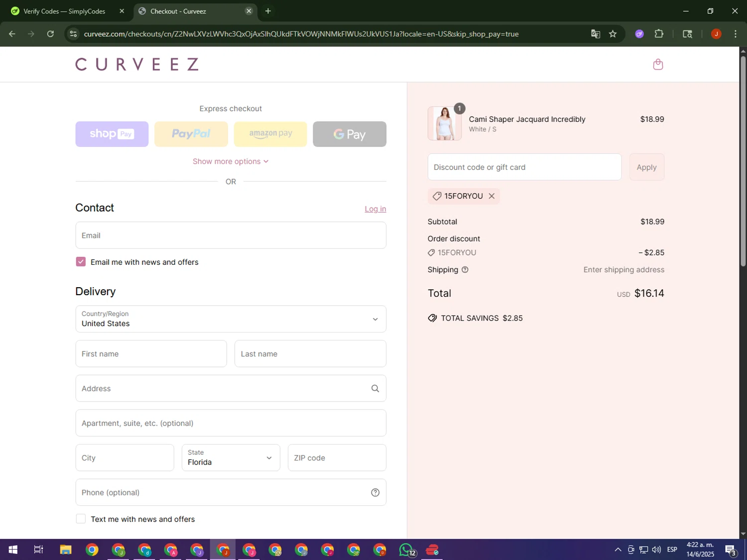The width and height of the screenshot is (747, 560).
Task: Open the Chrome profile avatar J
Action: [716, 34]
